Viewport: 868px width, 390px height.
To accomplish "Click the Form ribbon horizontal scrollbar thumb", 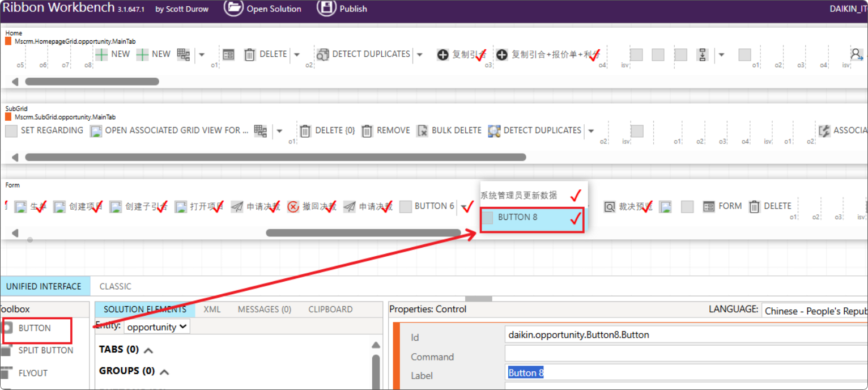I will coord(363,233).
